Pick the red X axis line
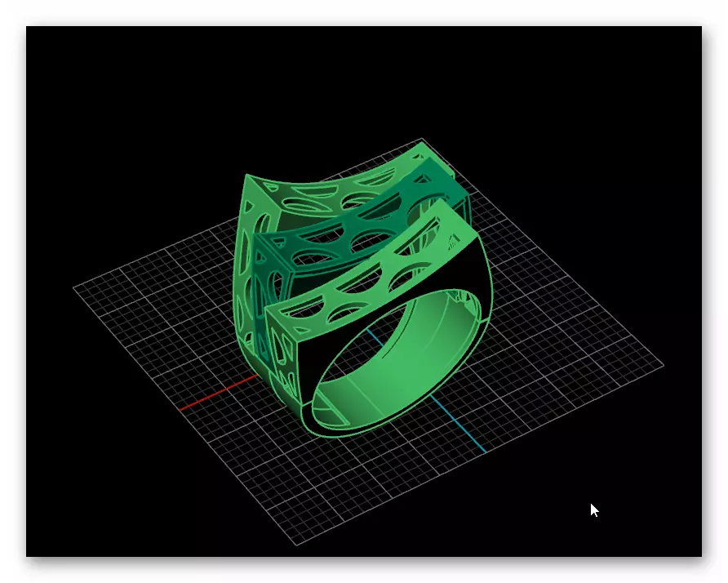This screenshot has height=583, width=728. coord(218,393)
